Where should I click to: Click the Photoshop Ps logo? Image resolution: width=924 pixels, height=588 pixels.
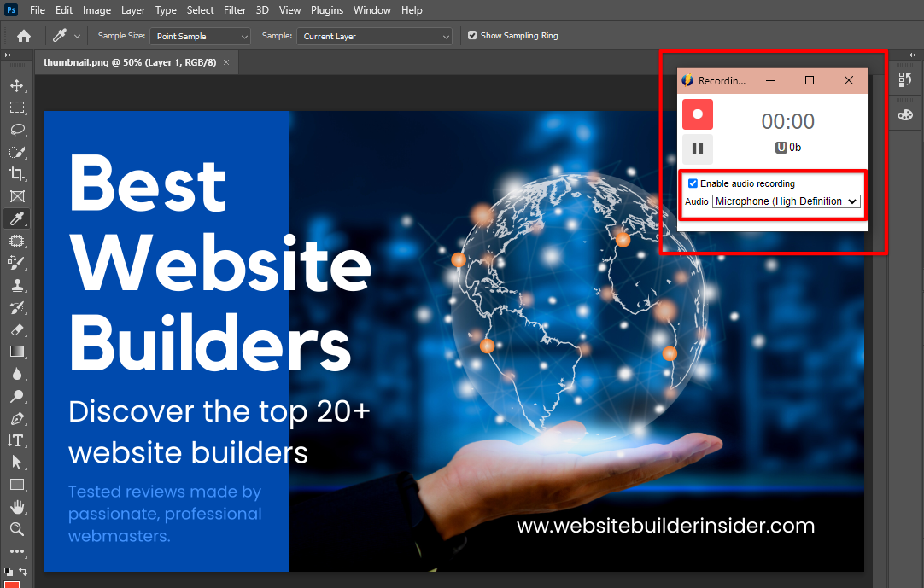(x=10, y=10)
